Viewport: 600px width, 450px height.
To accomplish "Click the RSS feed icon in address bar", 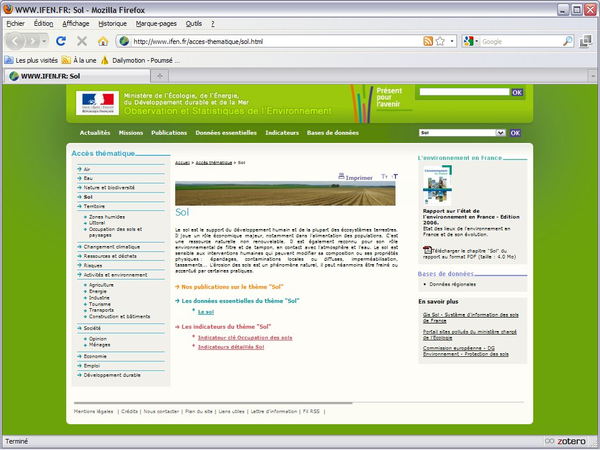I will [428, 41].
